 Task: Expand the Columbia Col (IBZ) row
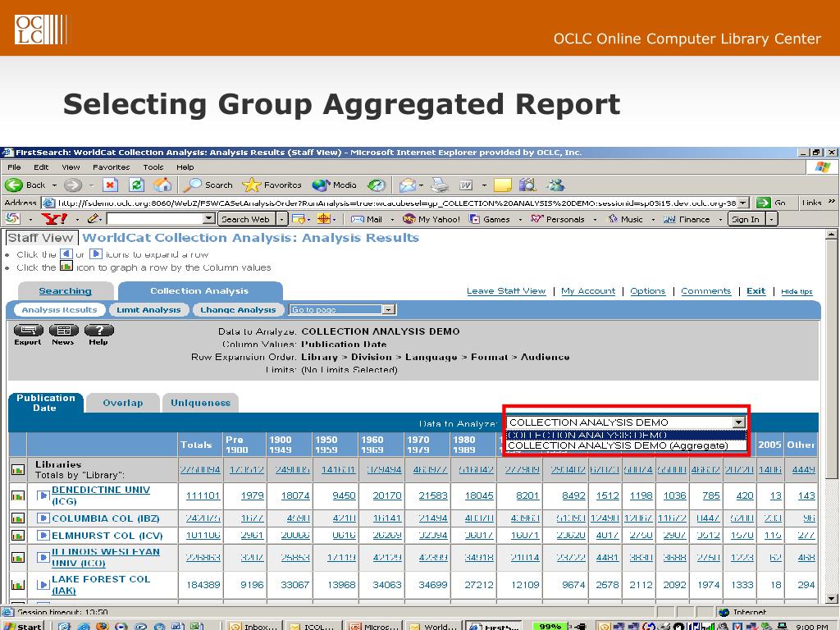(x=43, y=518)
